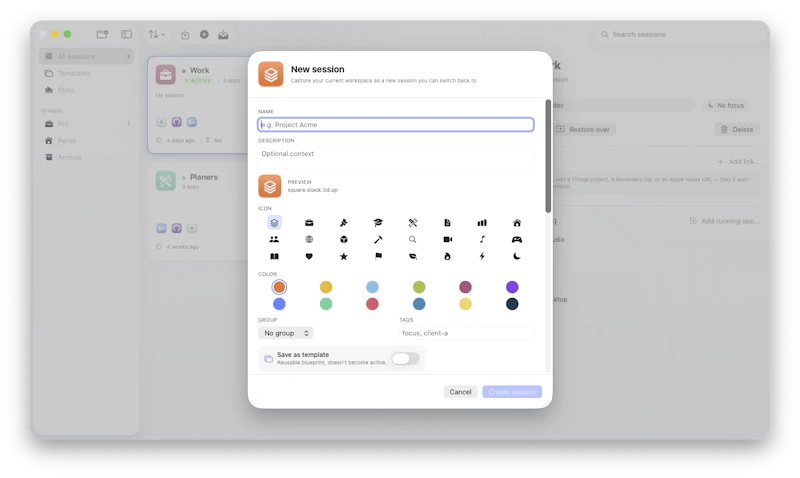Click the No focus button
This screenshot has width=800, height=478.
coord(726,105)
